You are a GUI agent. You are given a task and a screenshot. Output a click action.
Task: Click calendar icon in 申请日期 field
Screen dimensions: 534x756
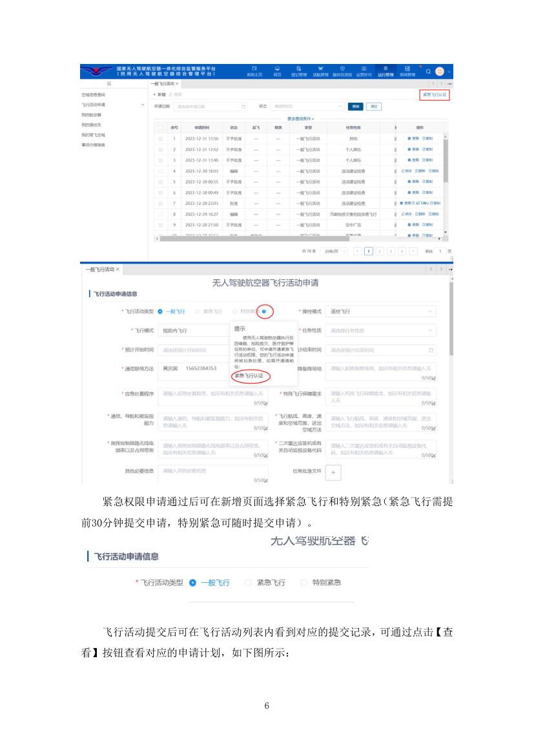(x=243, y=107)
